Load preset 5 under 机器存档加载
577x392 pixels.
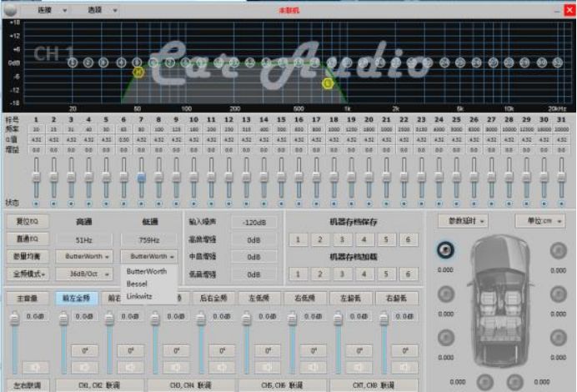click(x=386, y=274)
